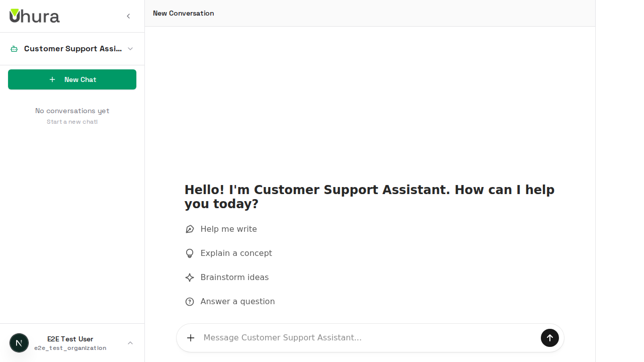Image resolution: width=644 pixels, height=362 pixels.
Task: Click the lightbulb icon
Action: coord(190,253)
